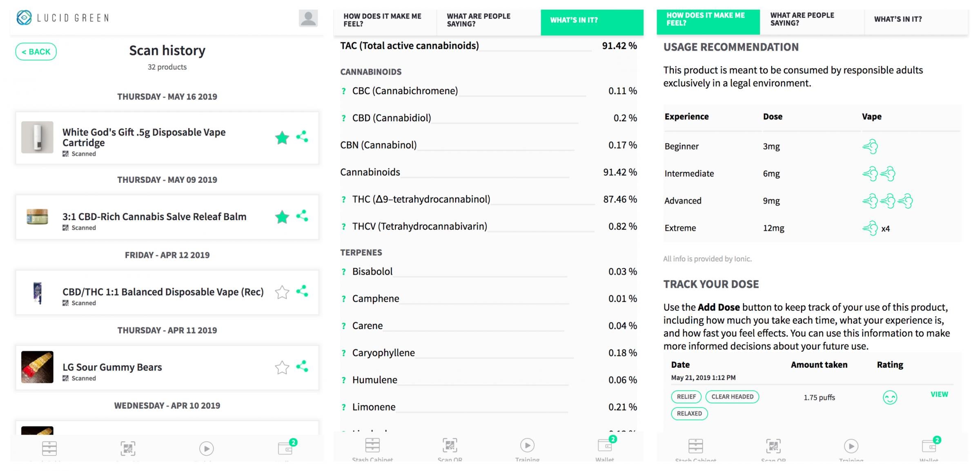Show help for Carene terpene
Image resolution: width=980 pixels, height=471 pixels.
click(x=343, y=326)
